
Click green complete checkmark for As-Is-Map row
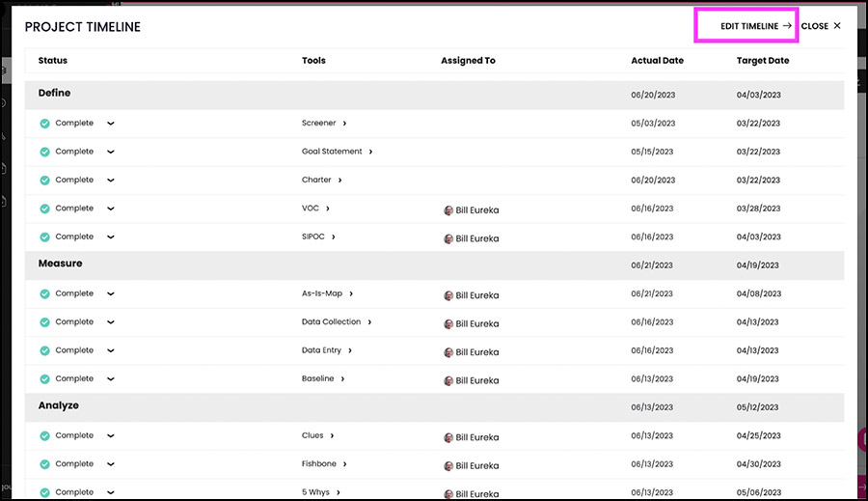(44, 293)
